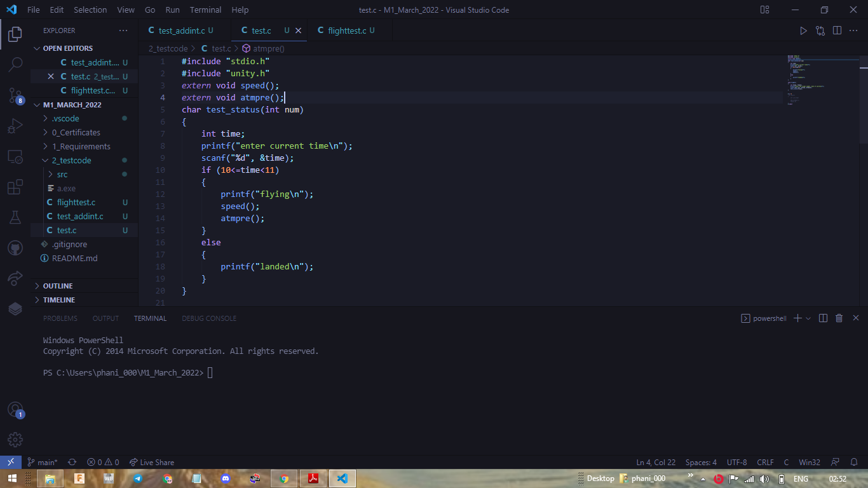The width and height of the screenshot is (868, 488).
Task: Open the Testing beaker view
Action: coord(14,217)
